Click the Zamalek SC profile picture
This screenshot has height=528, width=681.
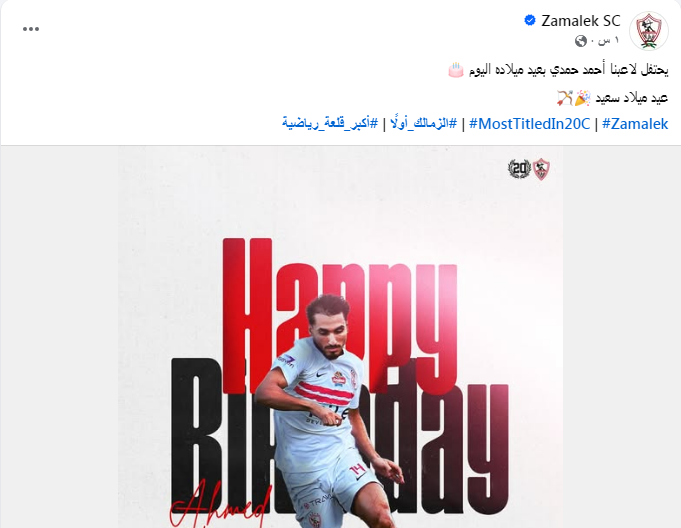click(649, 31)
